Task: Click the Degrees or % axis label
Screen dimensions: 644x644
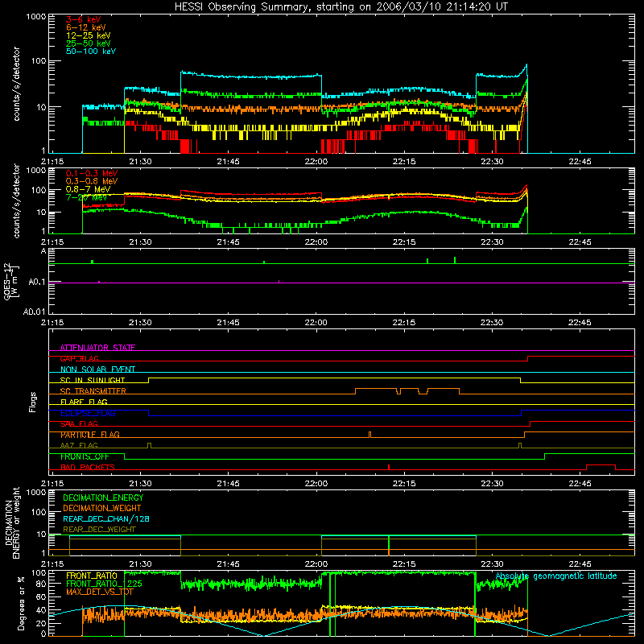Action: click(21, 603)
